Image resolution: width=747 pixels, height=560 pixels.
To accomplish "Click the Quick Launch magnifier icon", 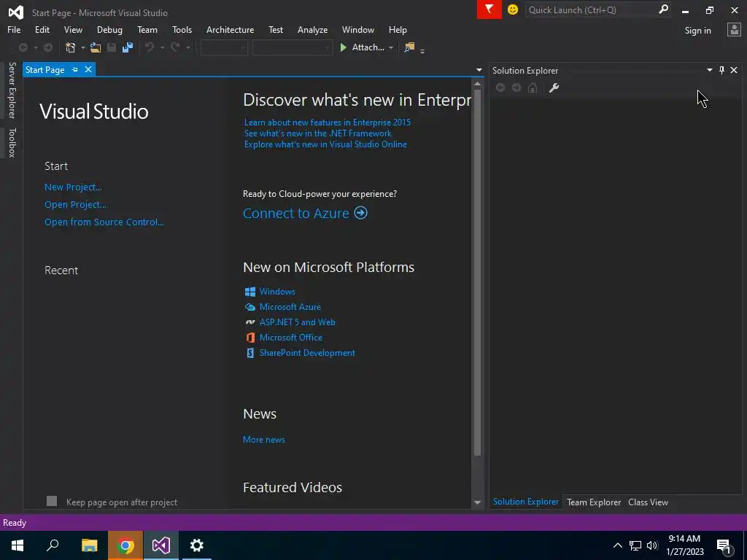I will pos(663,9).
